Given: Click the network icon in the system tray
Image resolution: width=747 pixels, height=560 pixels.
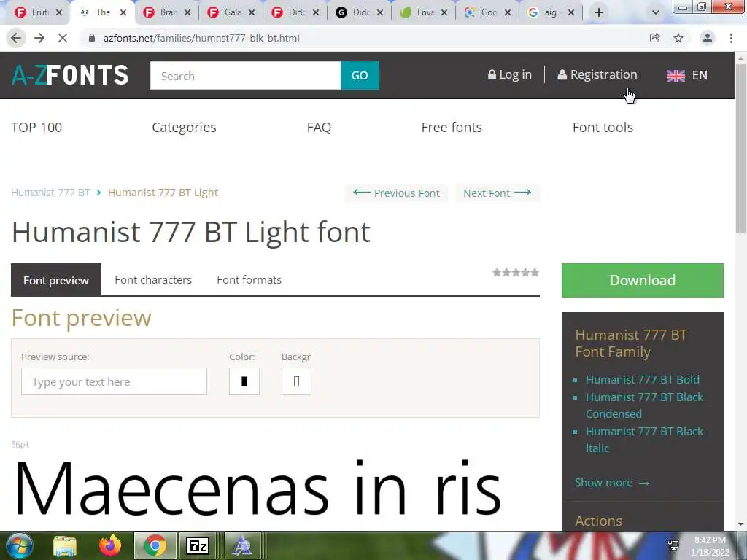Looking at the screenshot, I should [673, 545].
